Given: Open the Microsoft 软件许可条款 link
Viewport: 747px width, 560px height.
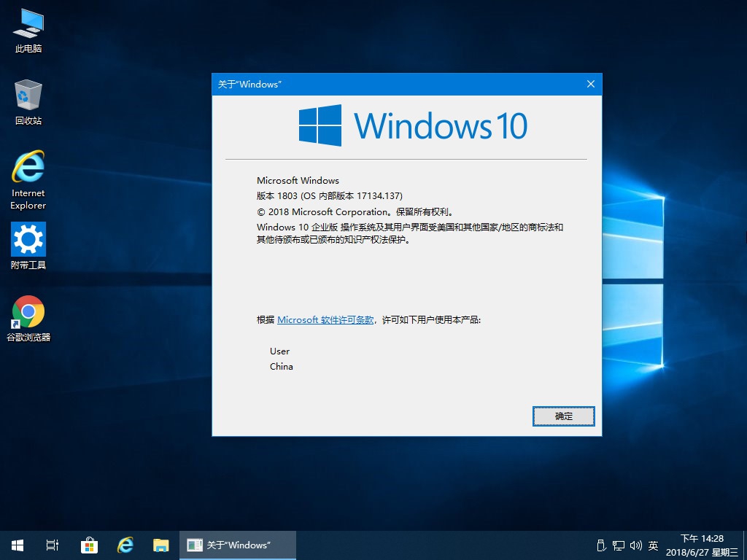Looking at the screenshot, I should (x=325, y=320).
